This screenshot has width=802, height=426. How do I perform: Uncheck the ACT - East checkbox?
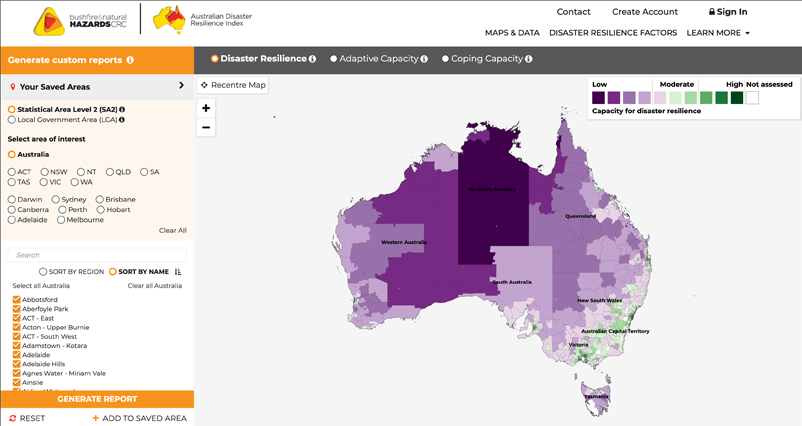(16, 318)
